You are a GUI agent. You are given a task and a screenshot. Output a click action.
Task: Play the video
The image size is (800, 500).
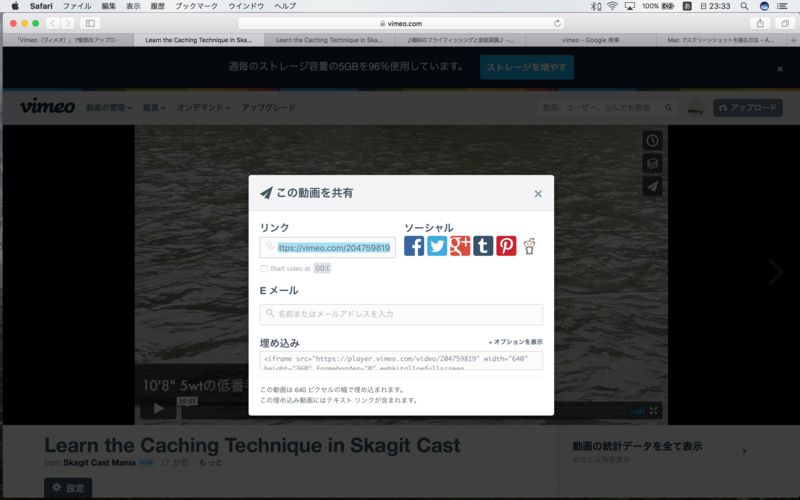point(159,409)
